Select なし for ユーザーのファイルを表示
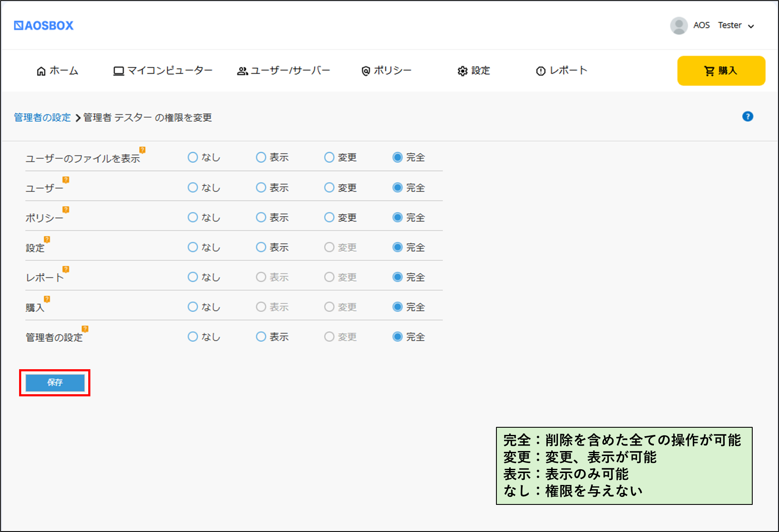The height and width of the screenshot is (532, 779). tap(193, 157)
